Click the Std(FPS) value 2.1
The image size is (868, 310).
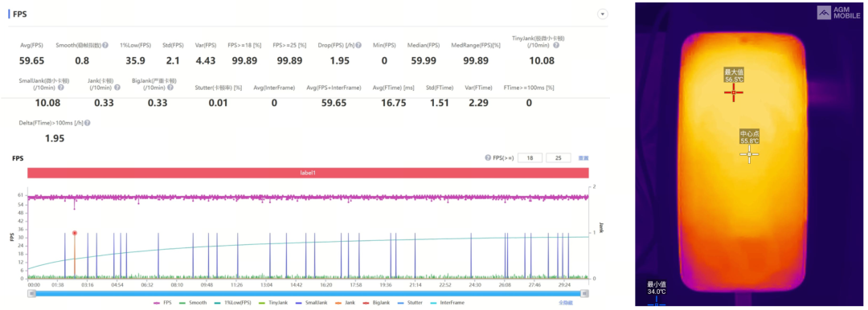tap(173, 60)
